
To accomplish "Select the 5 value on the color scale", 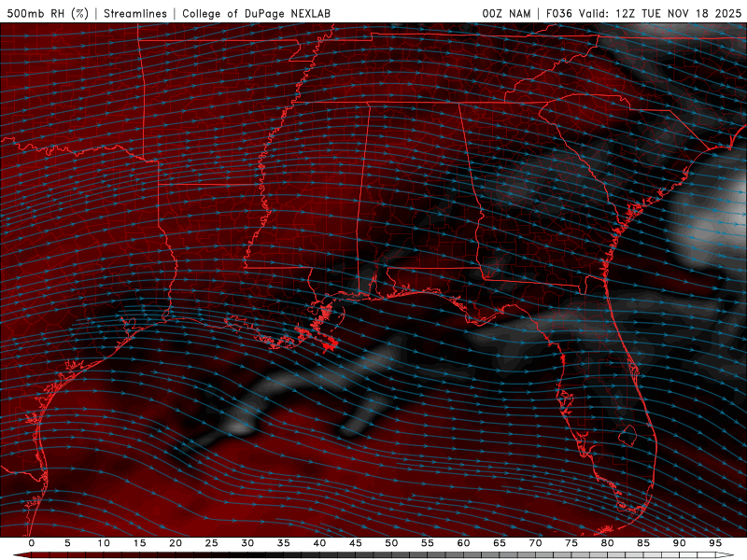I will coord(67,543).
